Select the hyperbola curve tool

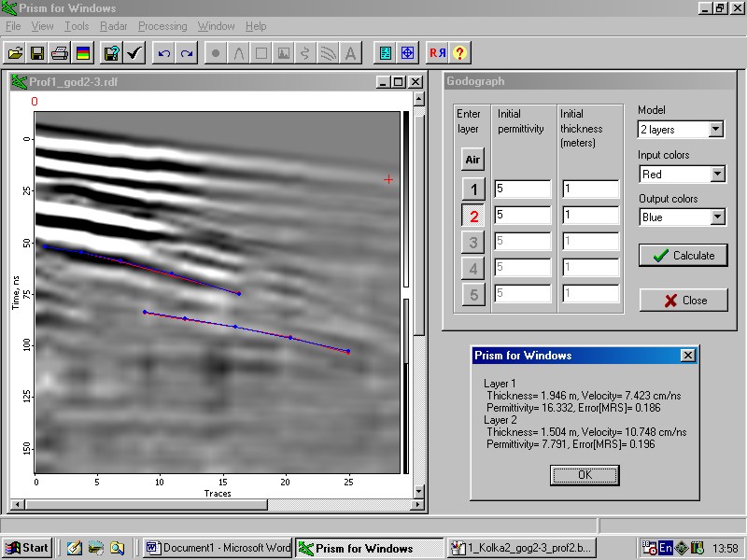tap(239, 53)
